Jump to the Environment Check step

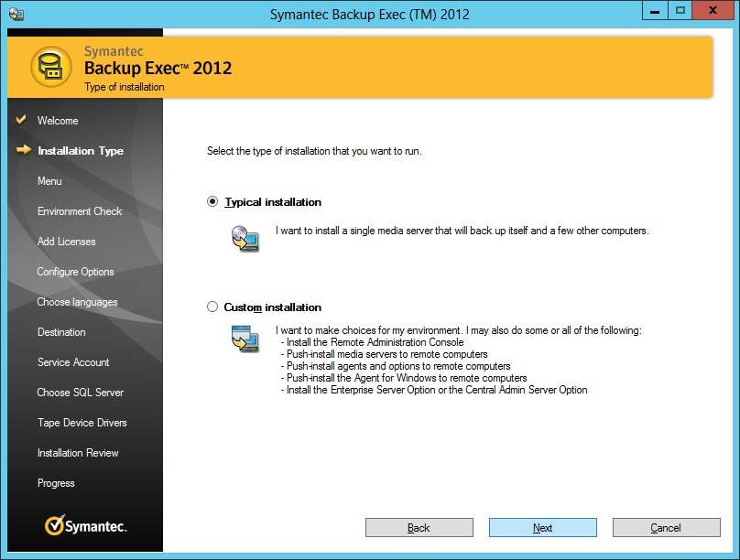(x=80, y=211)
